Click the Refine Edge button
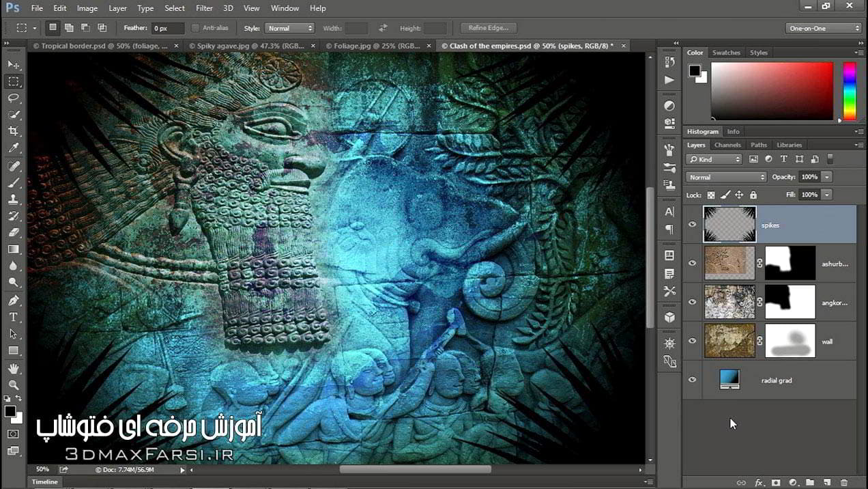Image resolution: width=868 pixels, height=489 pixels. pos(489,28)
